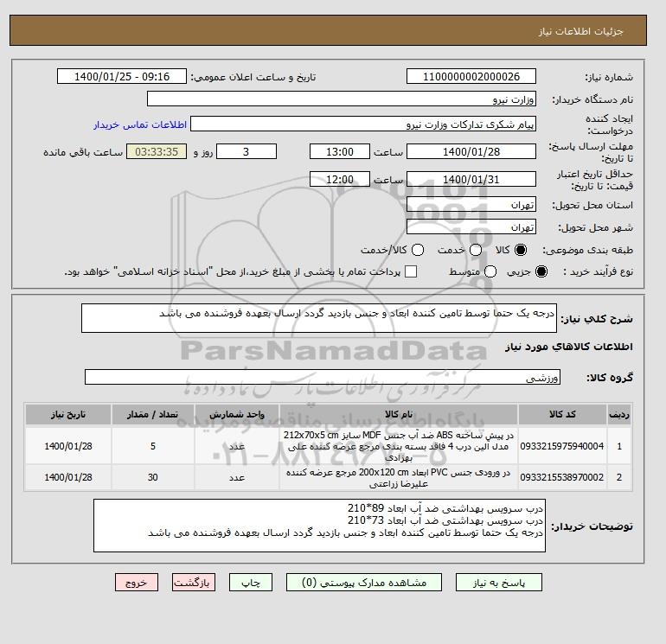Click quantity 5 in row 1
The height and width of the screenshot is (644, 666).
pos(153,446)
